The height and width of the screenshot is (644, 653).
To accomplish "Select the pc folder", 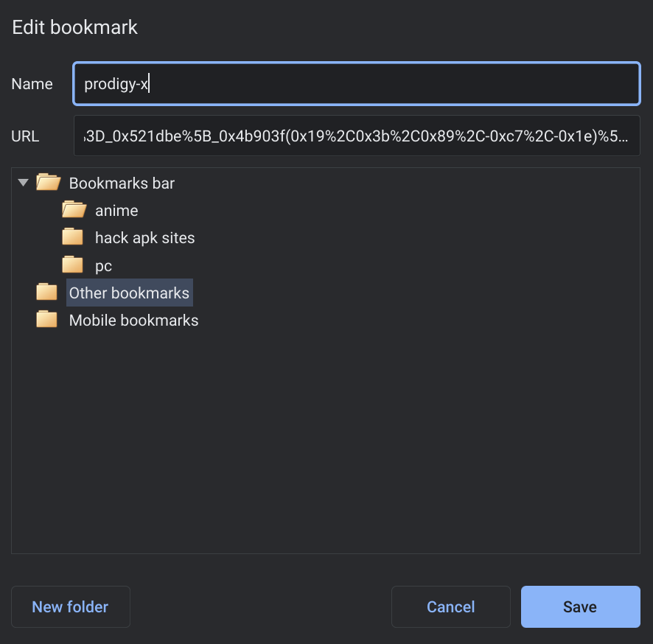I will click(104, 265).
